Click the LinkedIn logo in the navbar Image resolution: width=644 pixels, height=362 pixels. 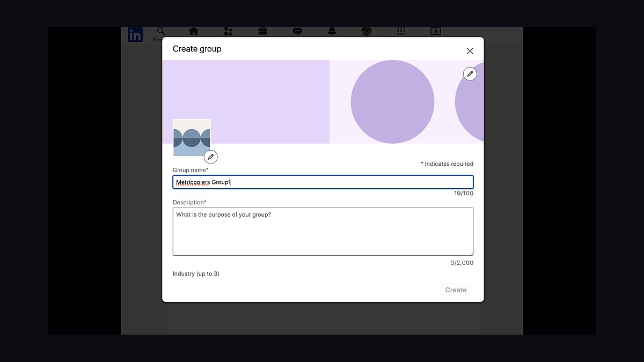pos(135,35)
